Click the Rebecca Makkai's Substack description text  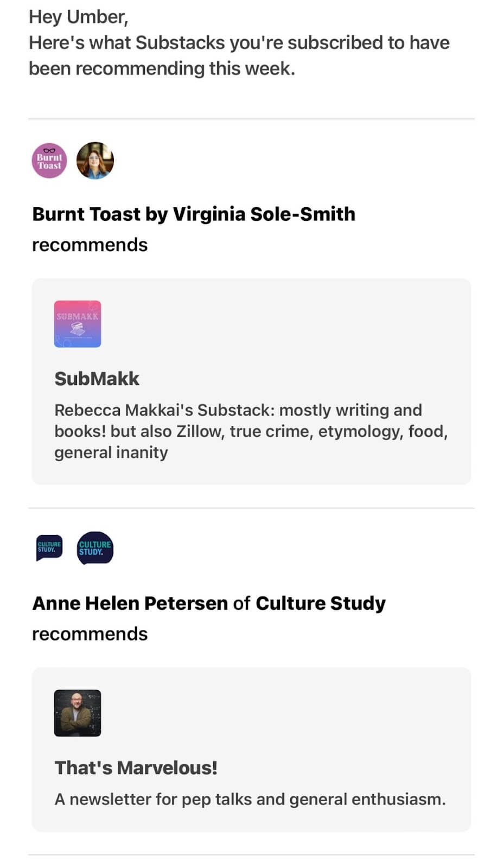[x=251, y=431]
